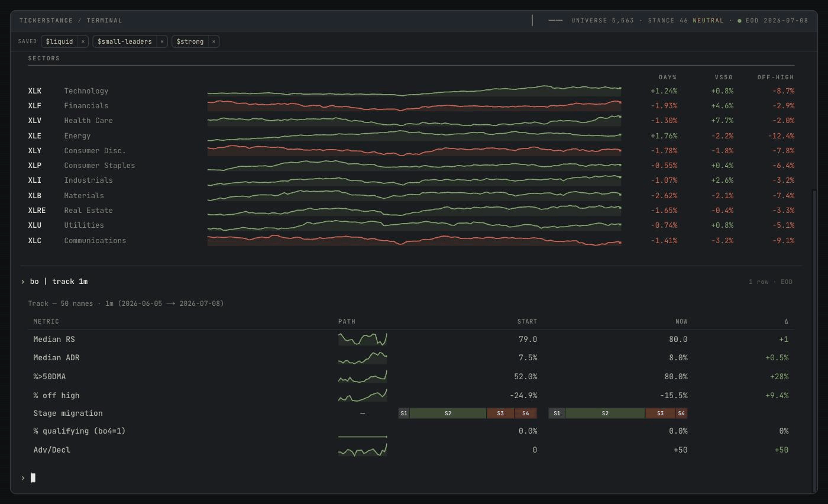This screenshot has height=504, width=828.
Task: Click the %>50DMA delta +28%
Action: (779, 377)
